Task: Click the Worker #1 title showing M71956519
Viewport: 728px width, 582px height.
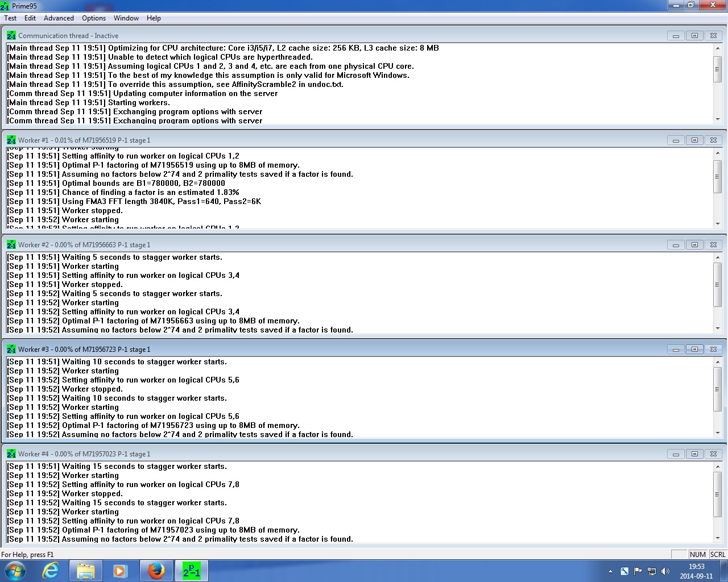Action: [84, 140]
